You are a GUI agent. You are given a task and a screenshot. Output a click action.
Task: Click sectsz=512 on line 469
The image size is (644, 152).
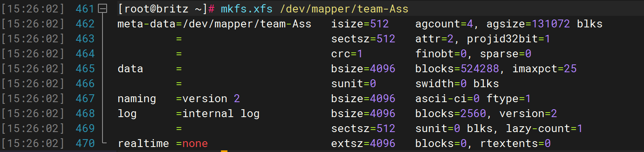tap(363, 128)
